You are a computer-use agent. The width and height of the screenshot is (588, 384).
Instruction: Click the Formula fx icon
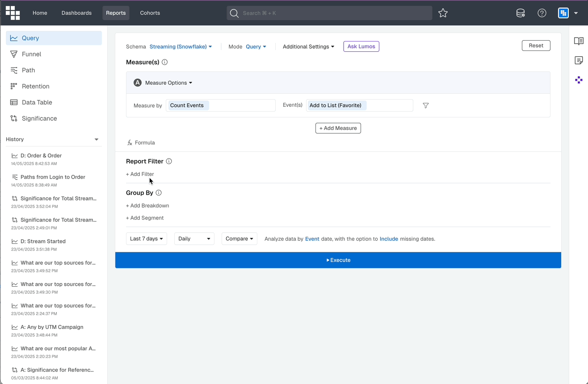pos(130,142)
